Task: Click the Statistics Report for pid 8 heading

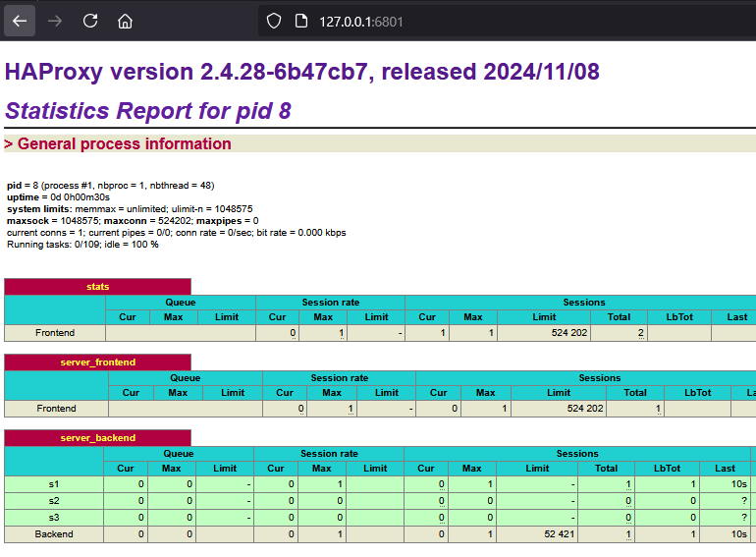Action: tap(148, 111)
